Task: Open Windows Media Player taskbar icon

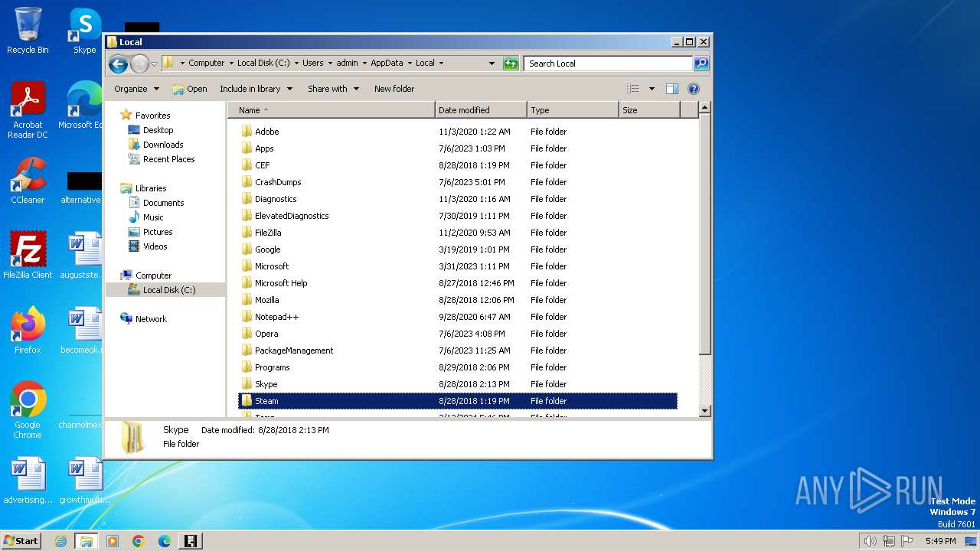Action: [113, 541]
